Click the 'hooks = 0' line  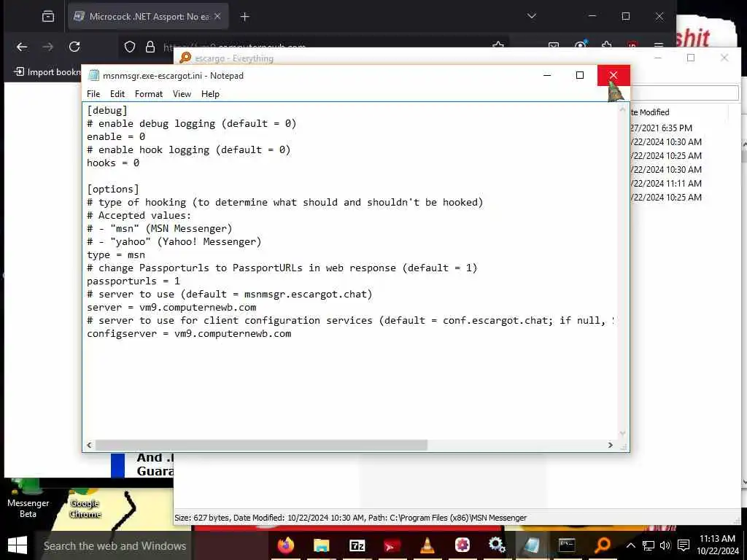click(x=113, y=163)
